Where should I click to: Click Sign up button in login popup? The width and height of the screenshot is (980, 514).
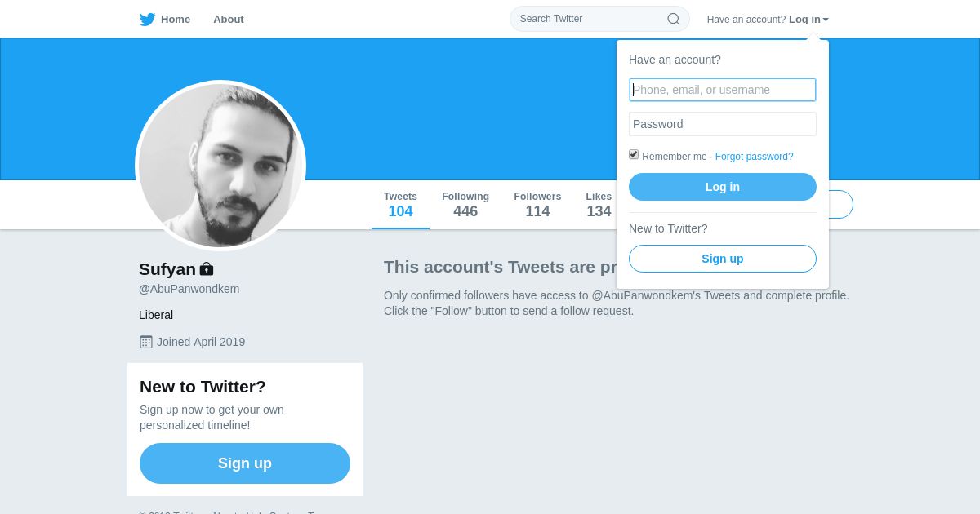coord(722,259)
